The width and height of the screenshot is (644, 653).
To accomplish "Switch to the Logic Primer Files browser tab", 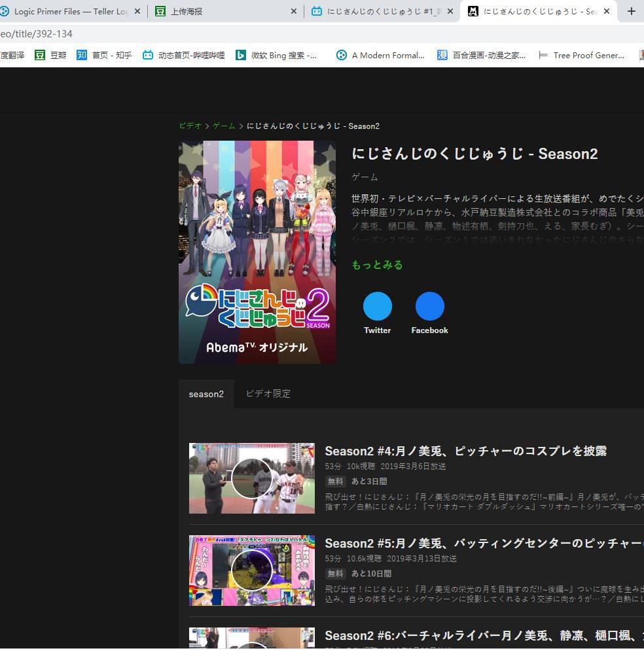I will tap(69, 11).
